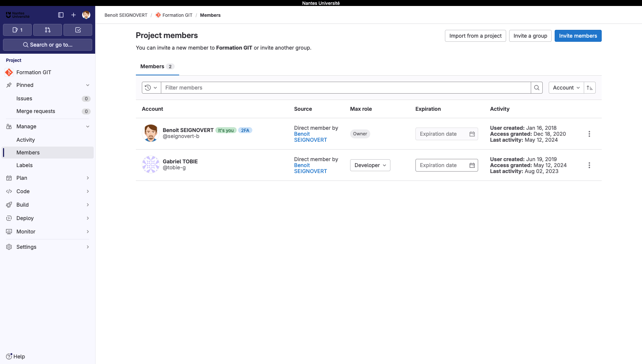Click Invite a group button
Viewport: 642px width, 364px height.
tap(530, 36)
